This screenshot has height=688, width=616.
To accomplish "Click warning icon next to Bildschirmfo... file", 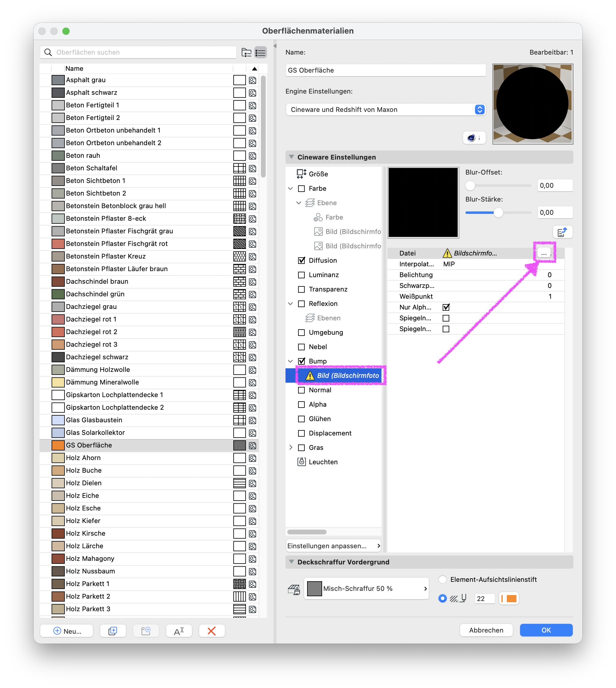I will (447, 253).
